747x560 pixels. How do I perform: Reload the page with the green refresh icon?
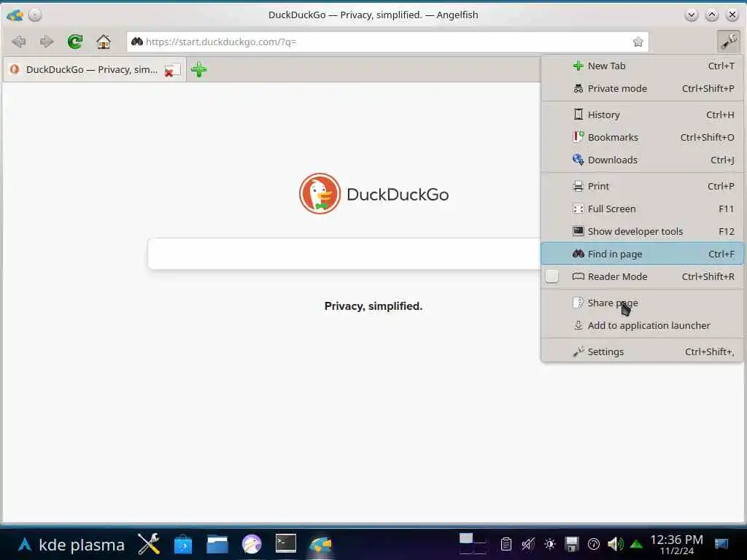tap(75, 42)
